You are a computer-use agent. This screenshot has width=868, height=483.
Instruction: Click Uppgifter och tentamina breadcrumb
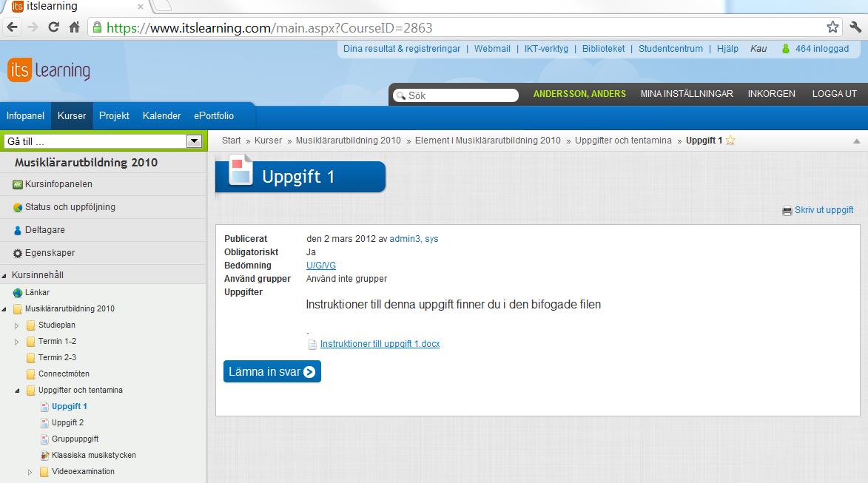click(x=623, y=141)
